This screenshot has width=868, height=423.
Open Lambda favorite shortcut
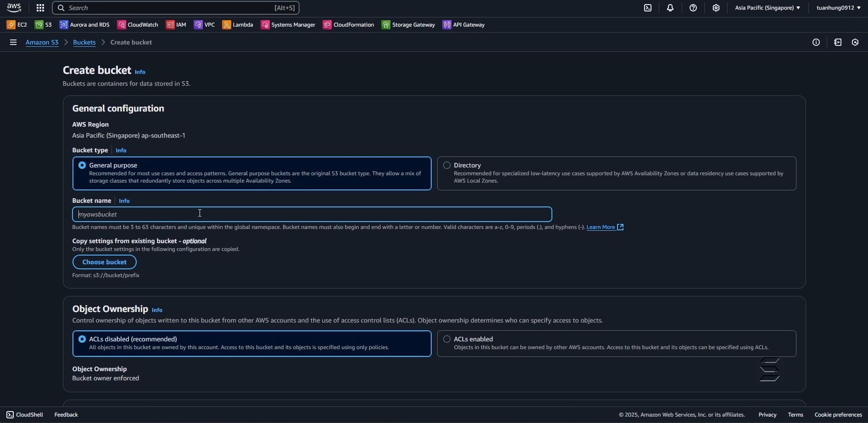(x=238, y=25)
